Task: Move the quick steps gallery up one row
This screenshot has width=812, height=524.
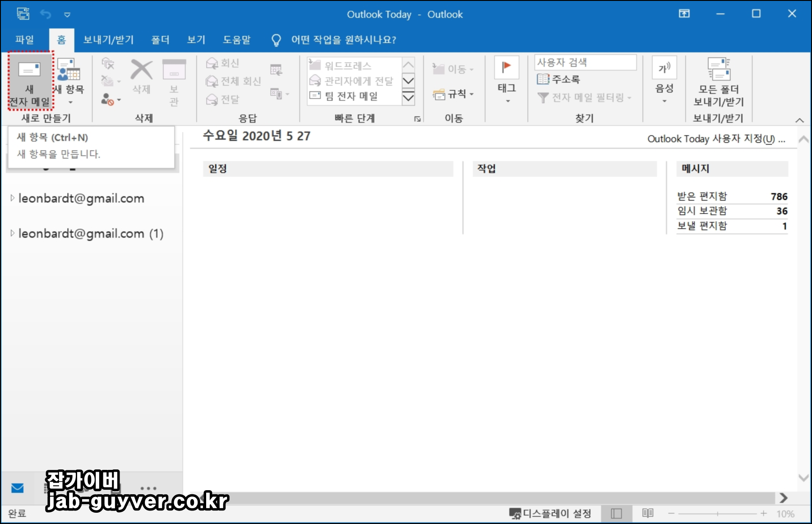Action: point(408,64)
